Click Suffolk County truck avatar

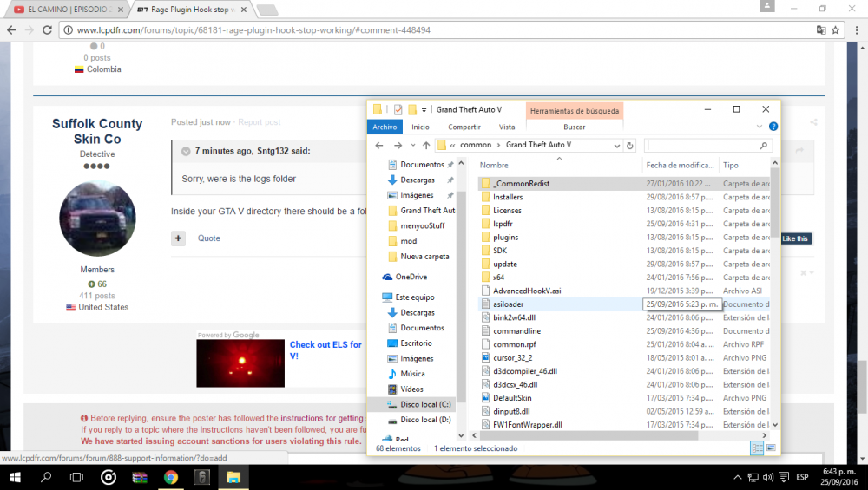click(x=97, y=218)
